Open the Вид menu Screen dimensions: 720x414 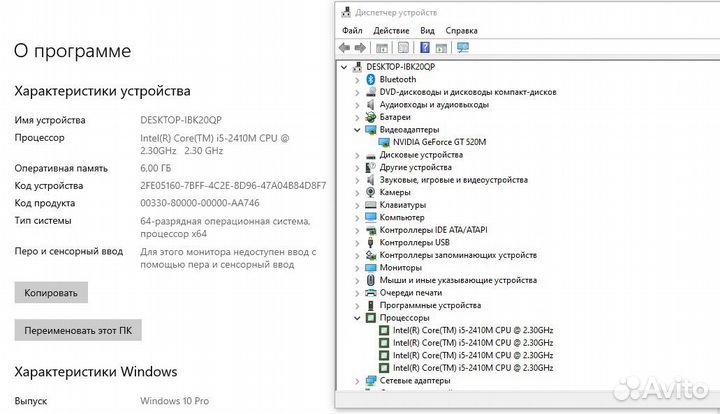pos(427,30)
